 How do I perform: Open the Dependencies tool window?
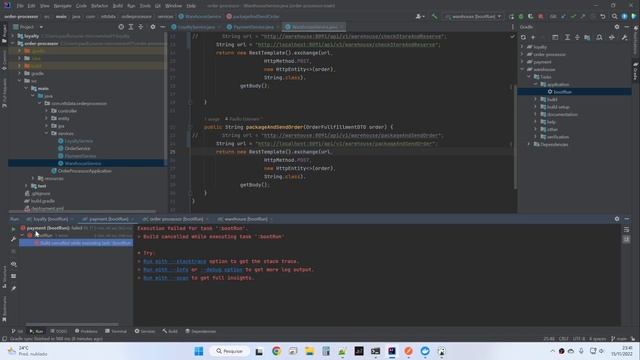(200, 331)
